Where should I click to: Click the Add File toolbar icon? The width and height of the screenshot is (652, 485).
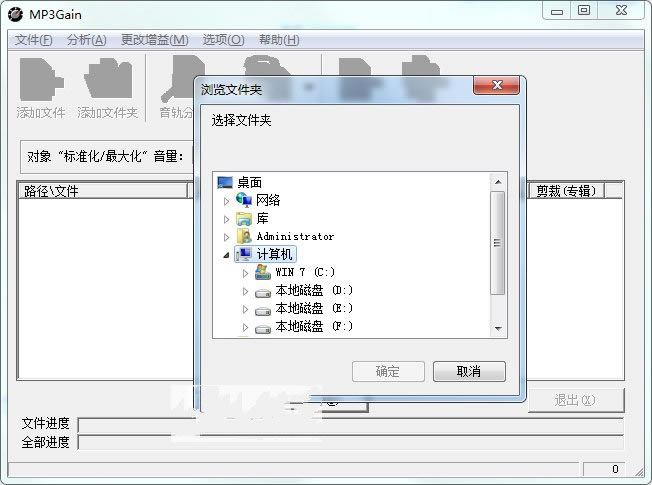click(x=41, y=79)
